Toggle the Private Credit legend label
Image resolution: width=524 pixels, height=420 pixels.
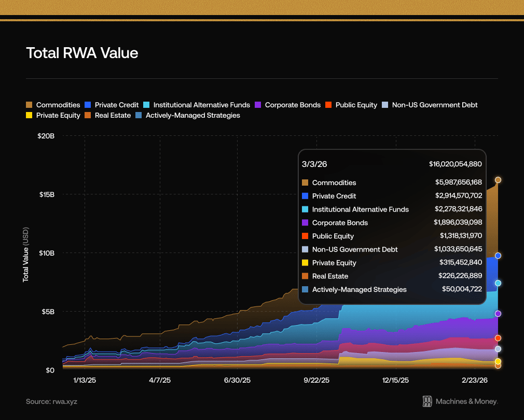117,105
